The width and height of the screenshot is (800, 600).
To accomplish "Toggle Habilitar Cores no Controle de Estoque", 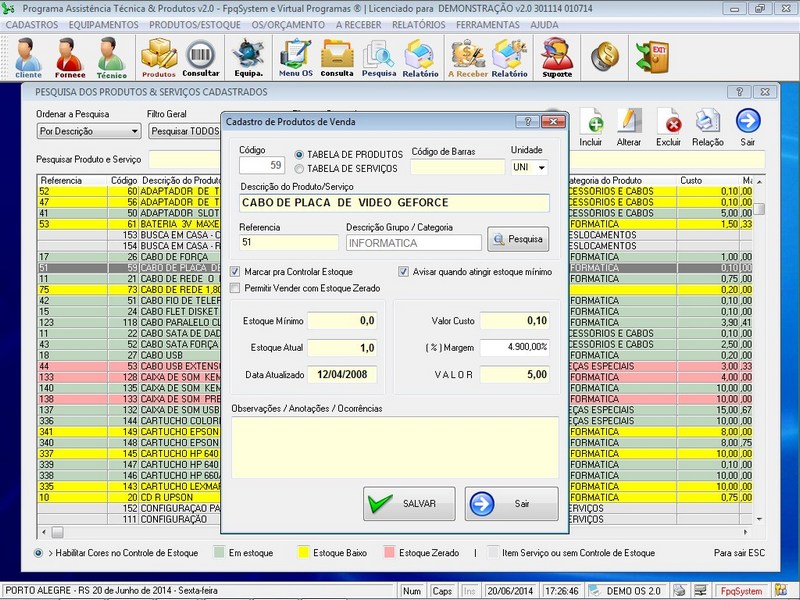I will (38, 553).
